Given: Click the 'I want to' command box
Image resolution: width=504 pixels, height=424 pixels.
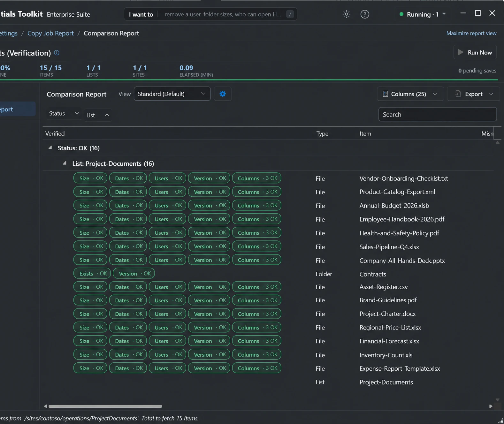Looking at the screenshot, I should coord(210,14).
